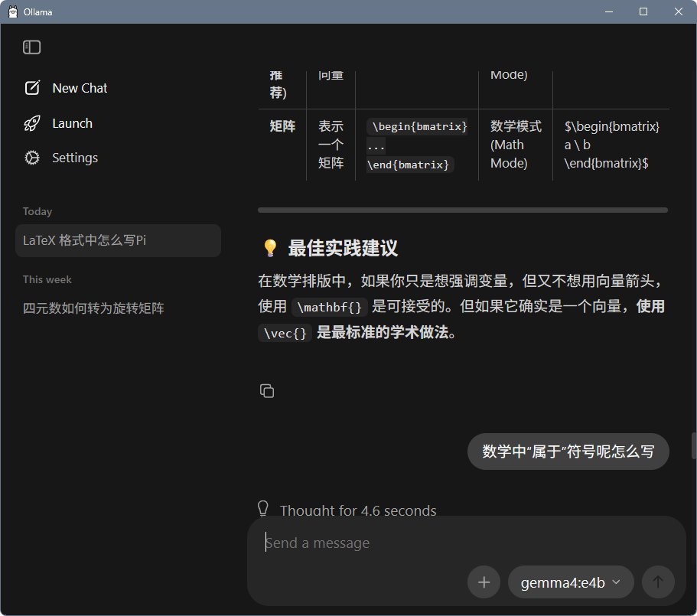This screenshot has height=616, width=697.
Task: Copy the response with the copy icon
Action: (267, 391)
